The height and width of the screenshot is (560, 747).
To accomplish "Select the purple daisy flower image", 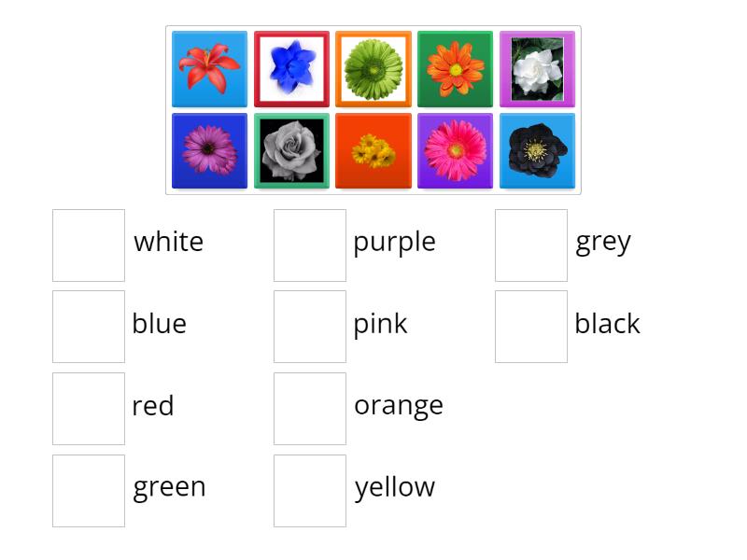I will point(209,150).
